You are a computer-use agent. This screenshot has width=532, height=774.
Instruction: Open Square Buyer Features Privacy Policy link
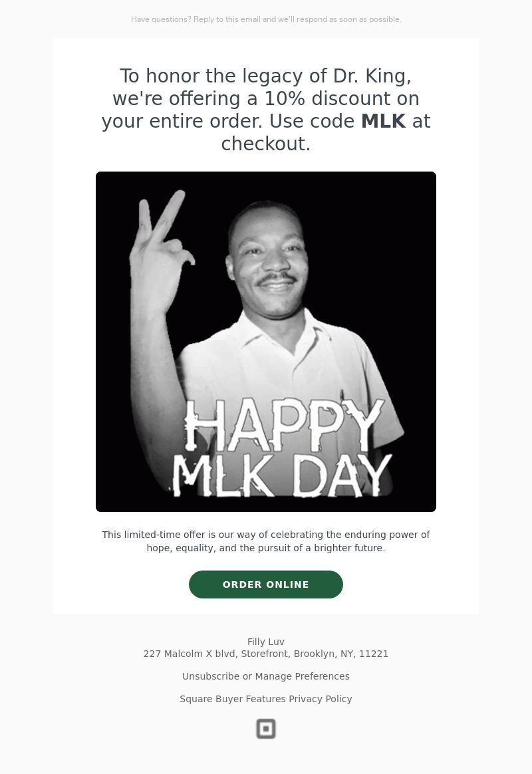265,699
